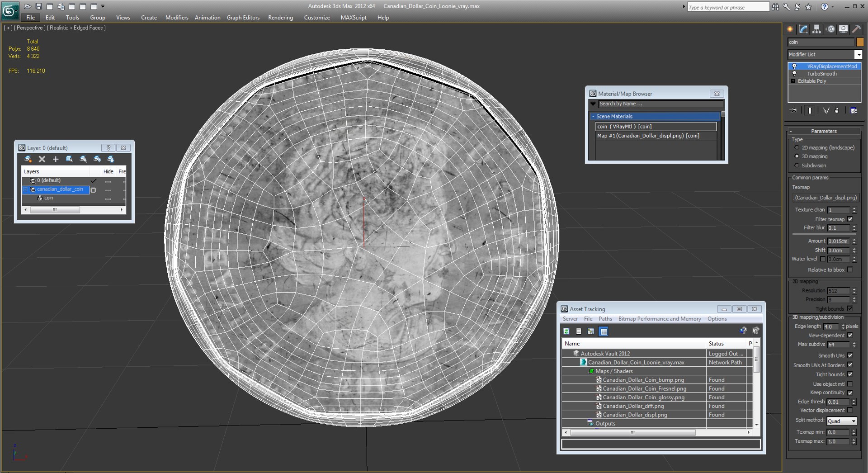Open the Split method Quad dropdown

point(841,421)
